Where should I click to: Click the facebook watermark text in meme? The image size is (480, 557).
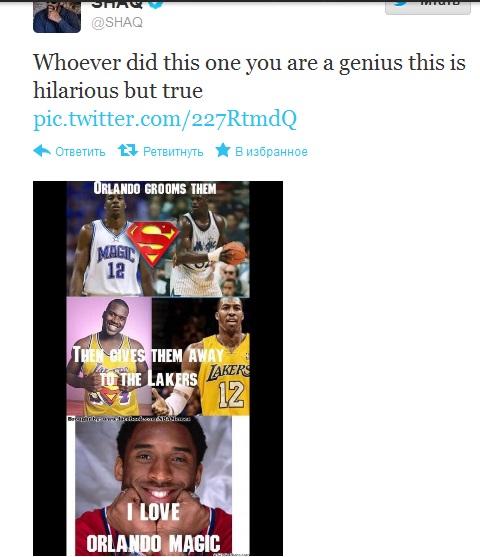click(129, 419)
